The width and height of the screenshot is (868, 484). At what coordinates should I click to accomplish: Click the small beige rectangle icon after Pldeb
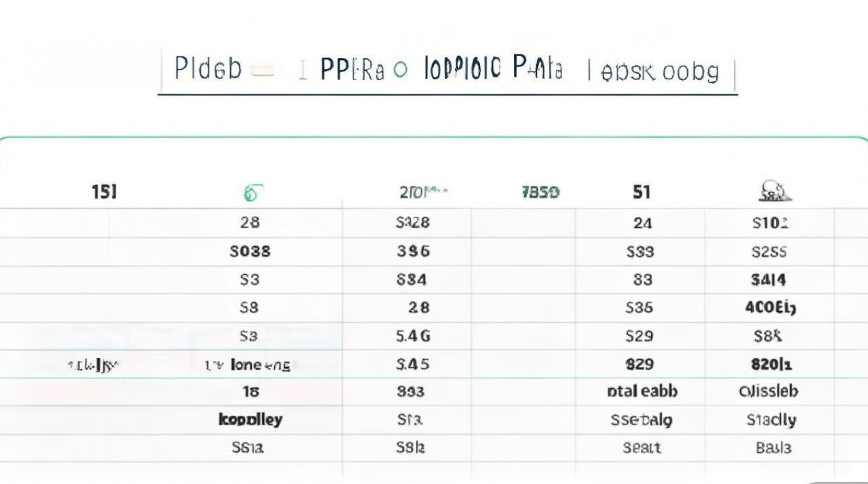pyautogui.click(x=263, y=70)
